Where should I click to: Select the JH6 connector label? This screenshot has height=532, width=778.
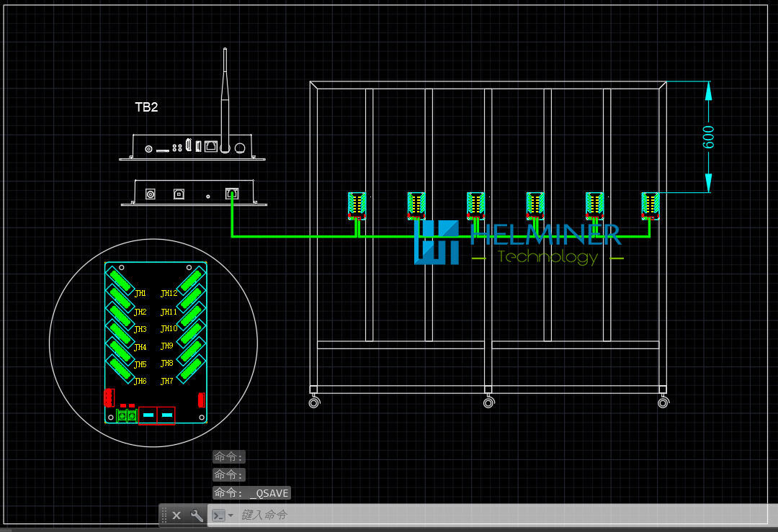pos(140,382)
